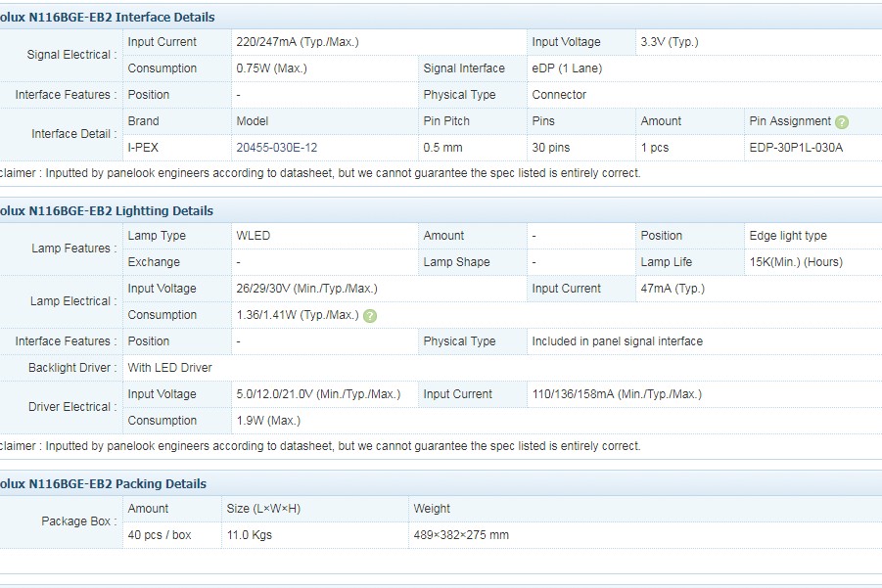Click the help icon beside Pin Assignment
This screenshot has width=882, height=588.
(842, 122)
